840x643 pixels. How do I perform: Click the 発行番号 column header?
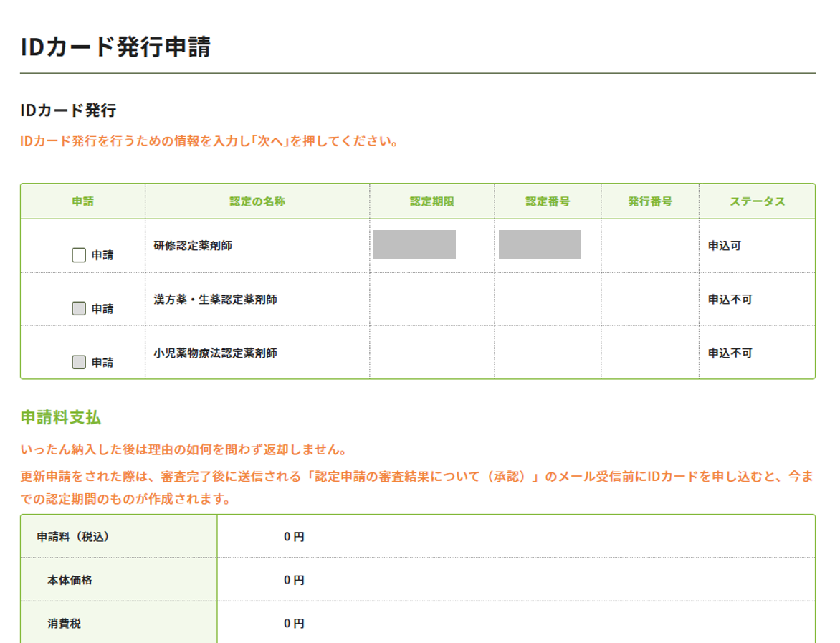pos(650,201)
